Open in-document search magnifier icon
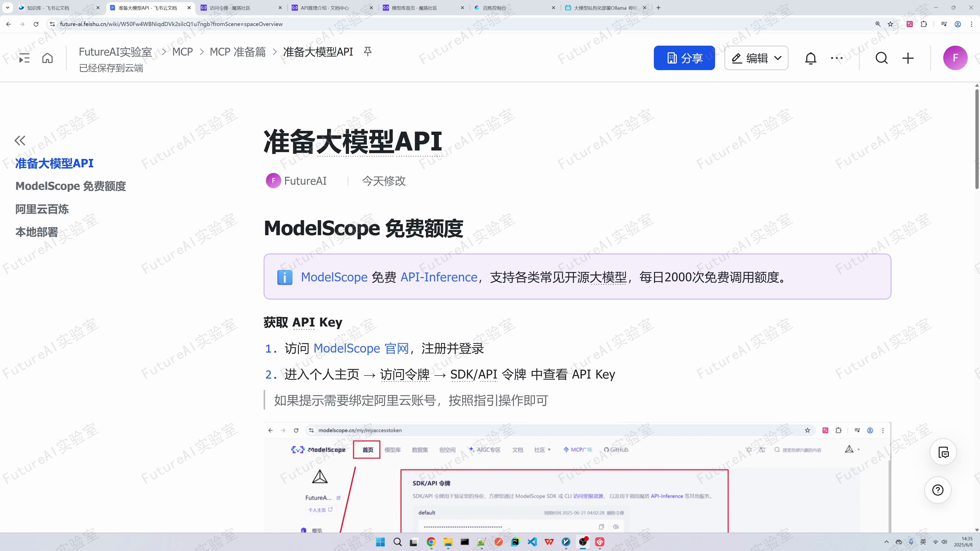 (882, 58)
